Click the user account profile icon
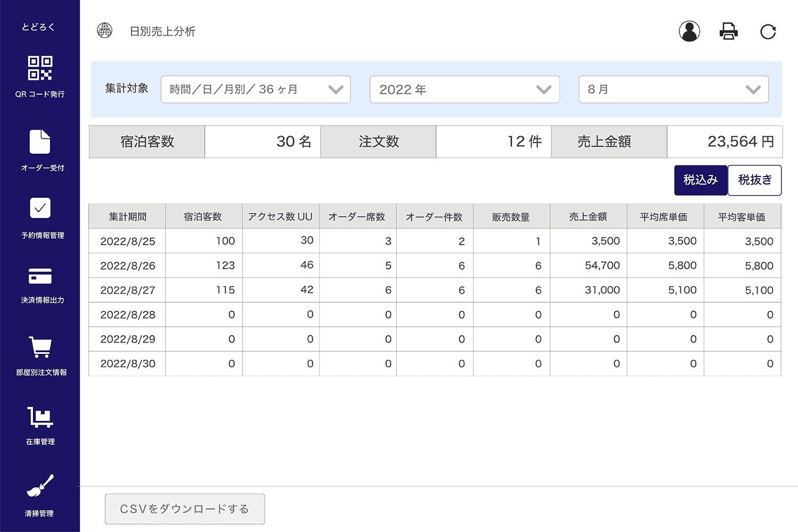The image size is (798, 532). point(689,31)
